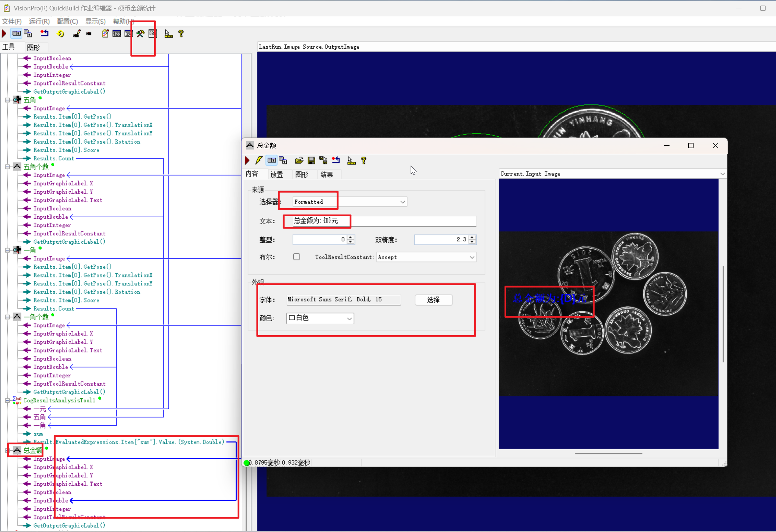Viewport: 776px width, 532px height.
Task: Switch to the 放置 tab
Action: coord(277,175)
